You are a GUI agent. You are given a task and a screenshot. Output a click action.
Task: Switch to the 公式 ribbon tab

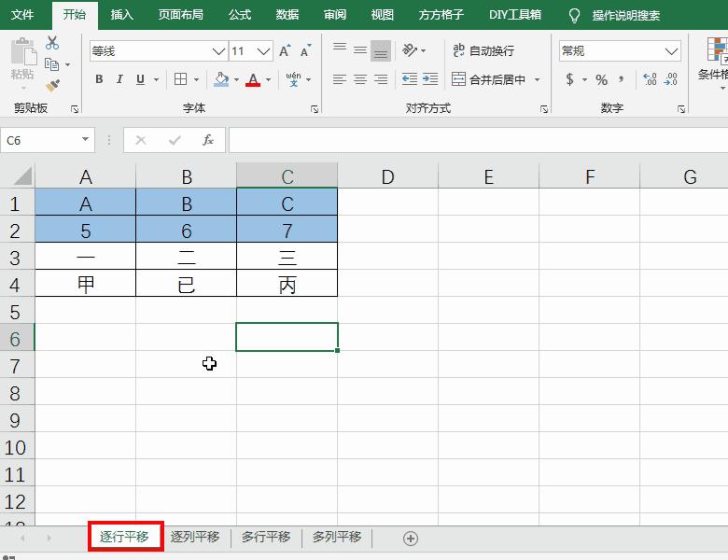[x=240, y=15]
